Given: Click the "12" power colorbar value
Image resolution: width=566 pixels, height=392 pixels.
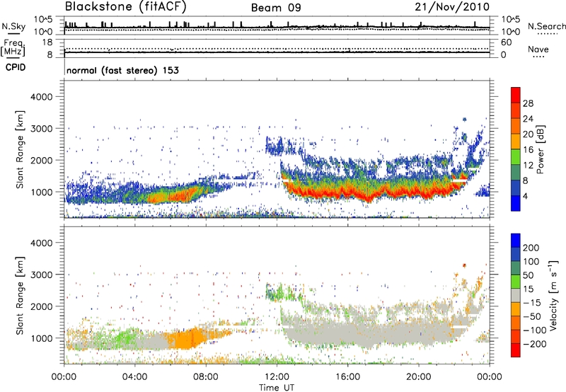Looking at the screenshot, I should pyautogui.click(x=528, y=166).
